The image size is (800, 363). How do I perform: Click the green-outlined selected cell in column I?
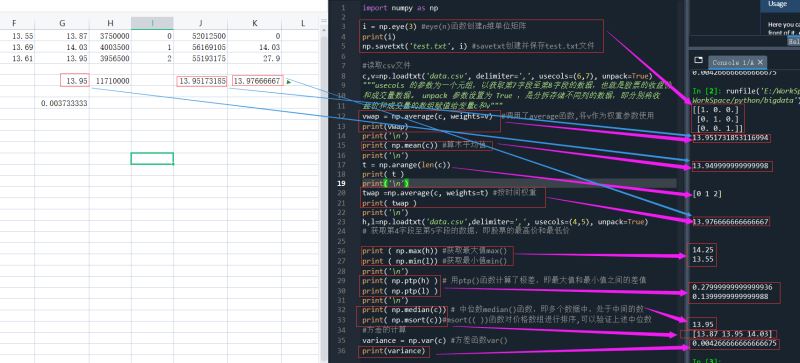click(x=152, y=158)
